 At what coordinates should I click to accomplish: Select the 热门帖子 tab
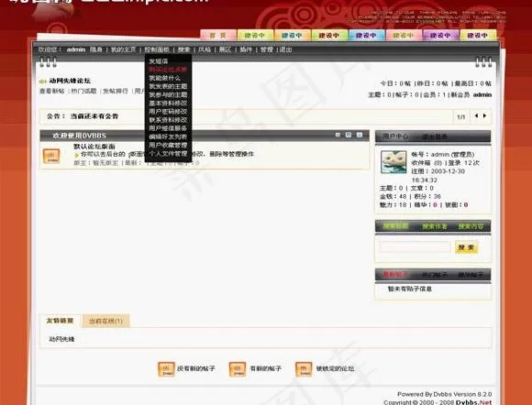click(x=435, y=275)
